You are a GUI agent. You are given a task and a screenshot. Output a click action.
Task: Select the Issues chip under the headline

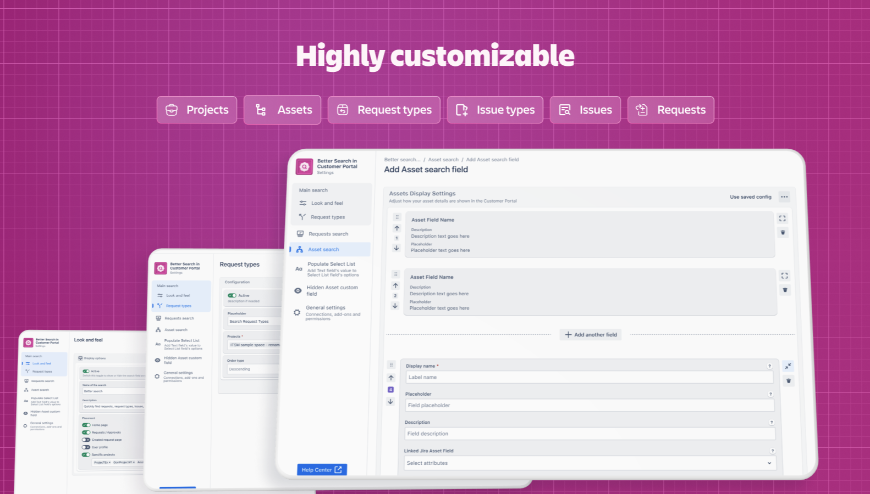pos(585,110)
